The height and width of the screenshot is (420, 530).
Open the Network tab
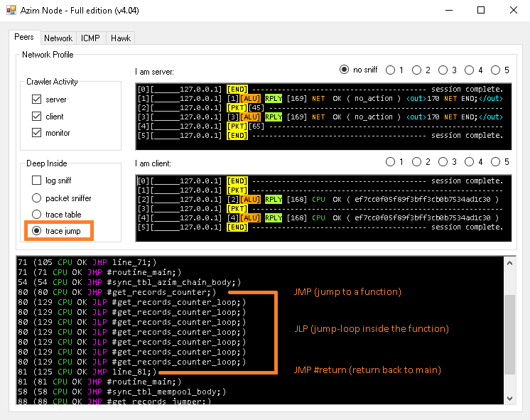58,38
